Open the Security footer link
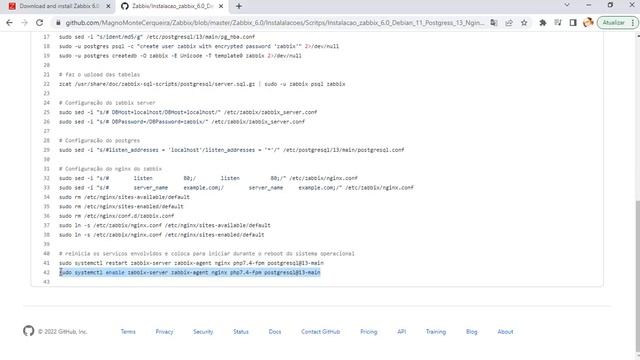This screenshot has height=360, width=640. (x=203, y=332)
